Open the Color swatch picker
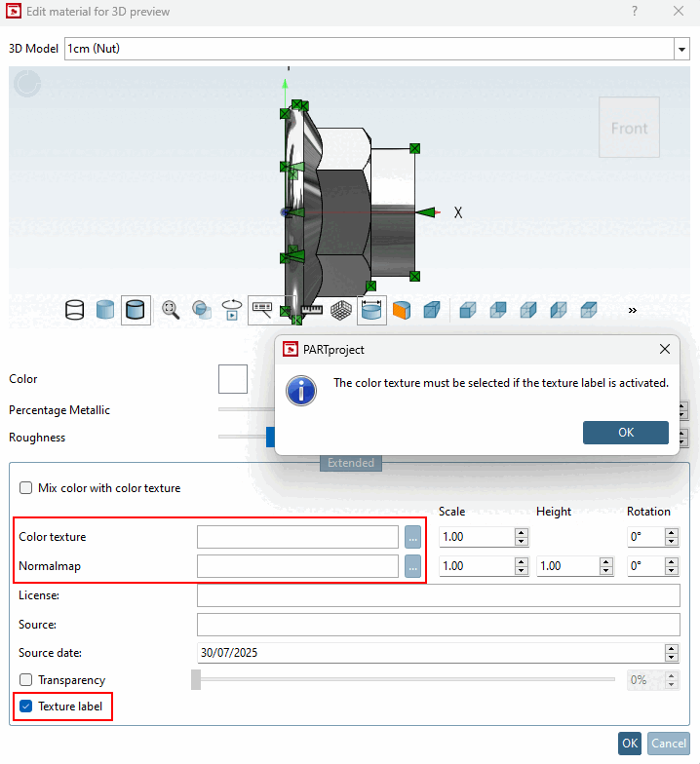The image size is (700, 764). pos(232,378)
